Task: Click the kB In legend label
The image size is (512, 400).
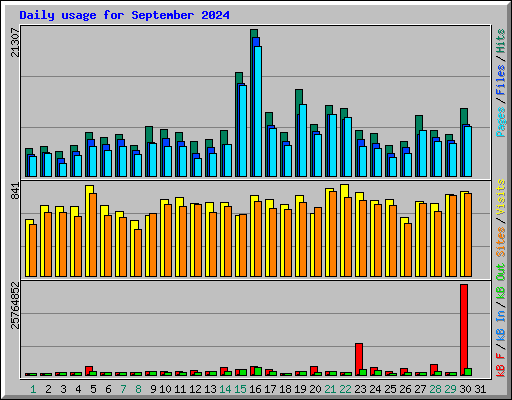Action: click(x=501, y=325)
